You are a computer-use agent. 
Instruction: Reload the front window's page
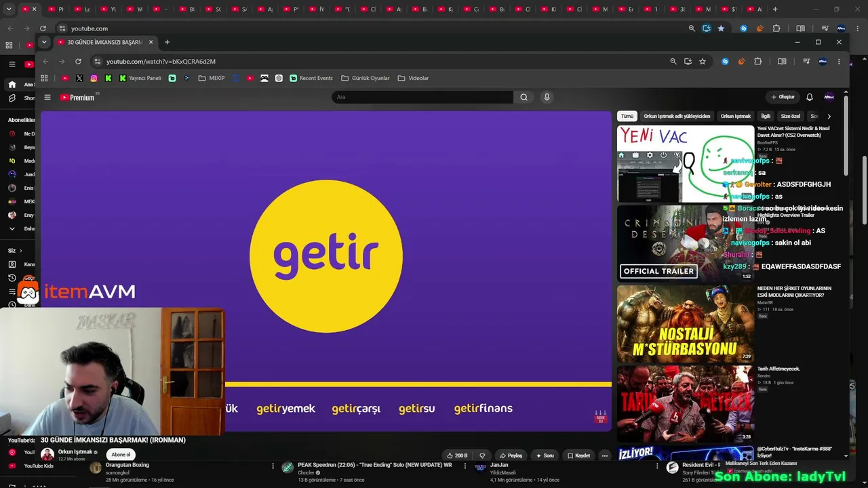coord(78,61)
